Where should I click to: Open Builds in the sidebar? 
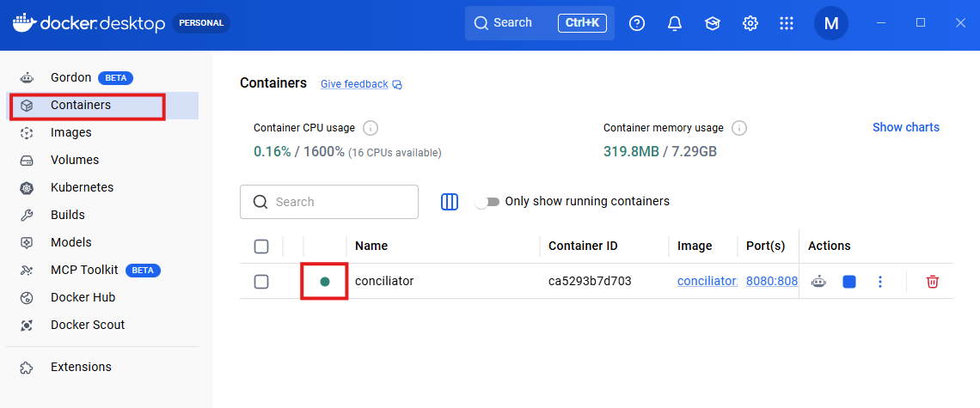click(102, 215)
